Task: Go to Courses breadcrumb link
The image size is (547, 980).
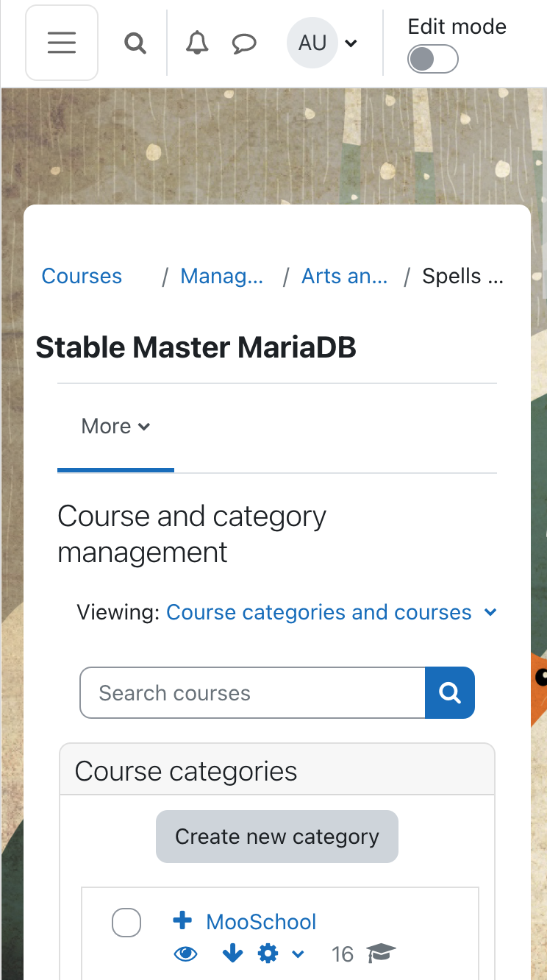Action: [x=82, y=276]
